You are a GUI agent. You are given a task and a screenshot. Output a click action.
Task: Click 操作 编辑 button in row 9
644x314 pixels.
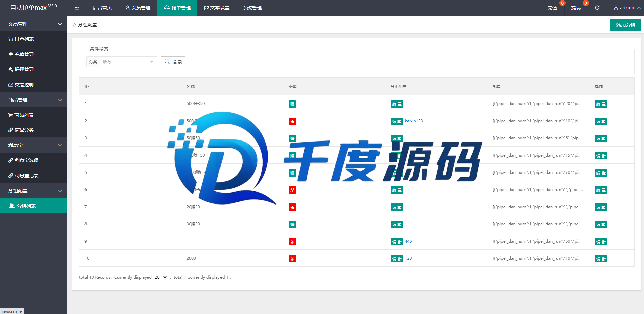[x=601, y=242]
